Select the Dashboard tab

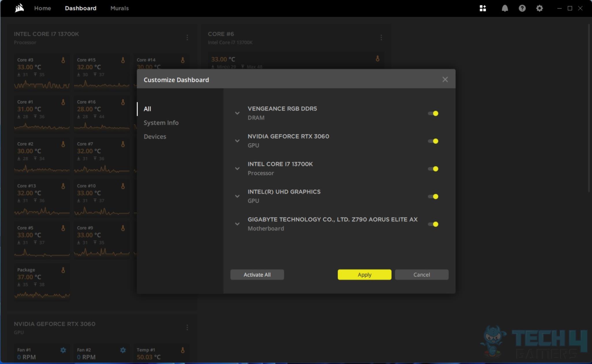coord(81,8)
